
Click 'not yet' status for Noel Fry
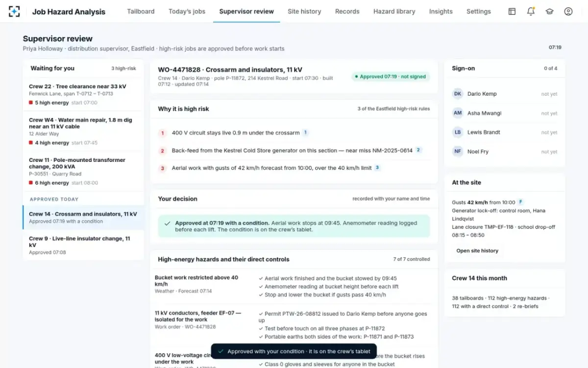pyautogui.click(x=549, y=152)
